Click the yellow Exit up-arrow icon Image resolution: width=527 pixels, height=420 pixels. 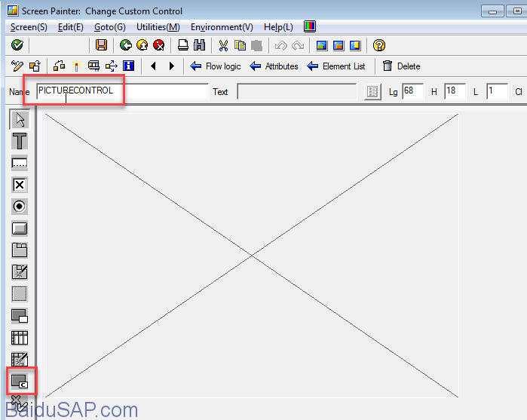click(x=142, y=45)
